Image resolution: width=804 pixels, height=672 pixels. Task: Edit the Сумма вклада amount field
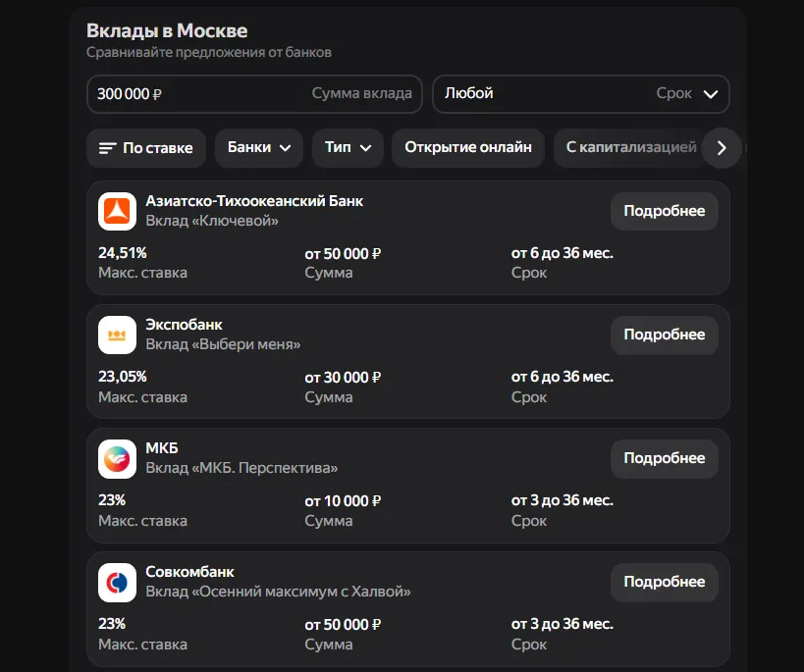point(254,94)
